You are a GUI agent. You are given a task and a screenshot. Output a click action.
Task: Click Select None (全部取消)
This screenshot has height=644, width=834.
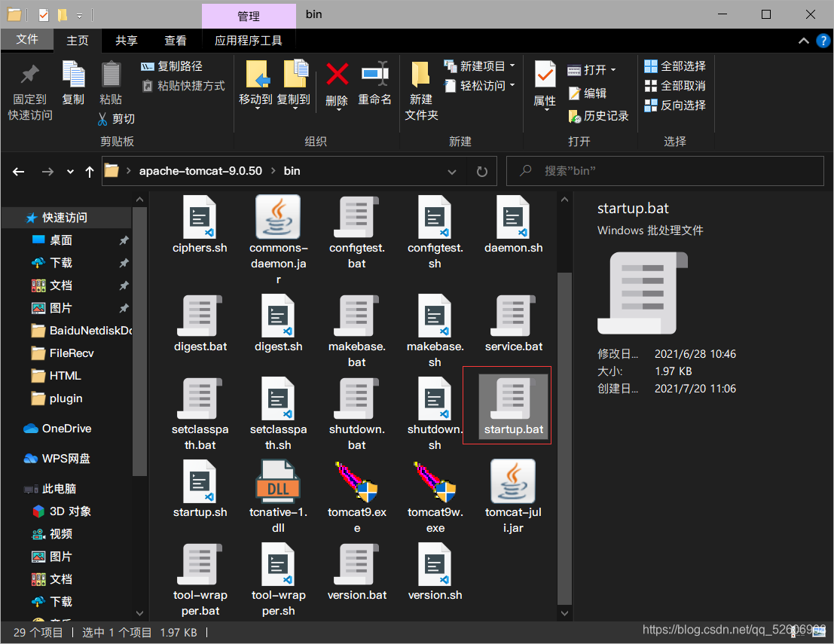pyautogui.click(x=674, y=86)
